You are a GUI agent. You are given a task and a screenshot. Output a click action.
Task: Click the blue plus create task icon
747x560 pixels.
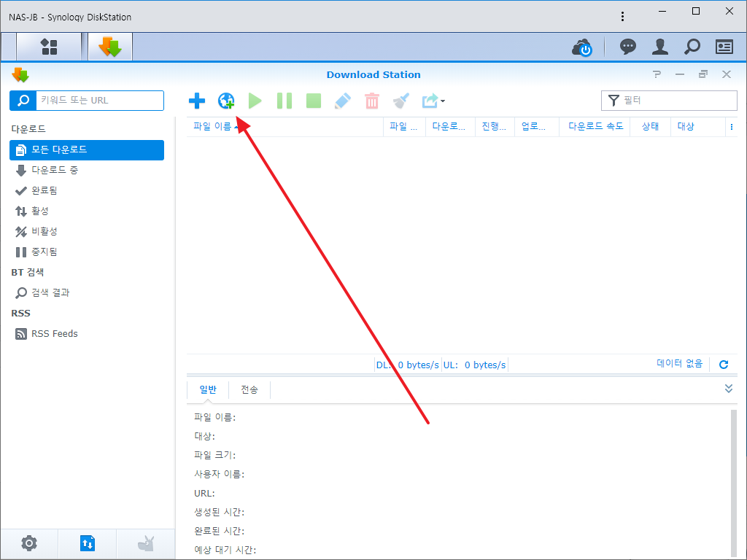(x=197, y=101)
